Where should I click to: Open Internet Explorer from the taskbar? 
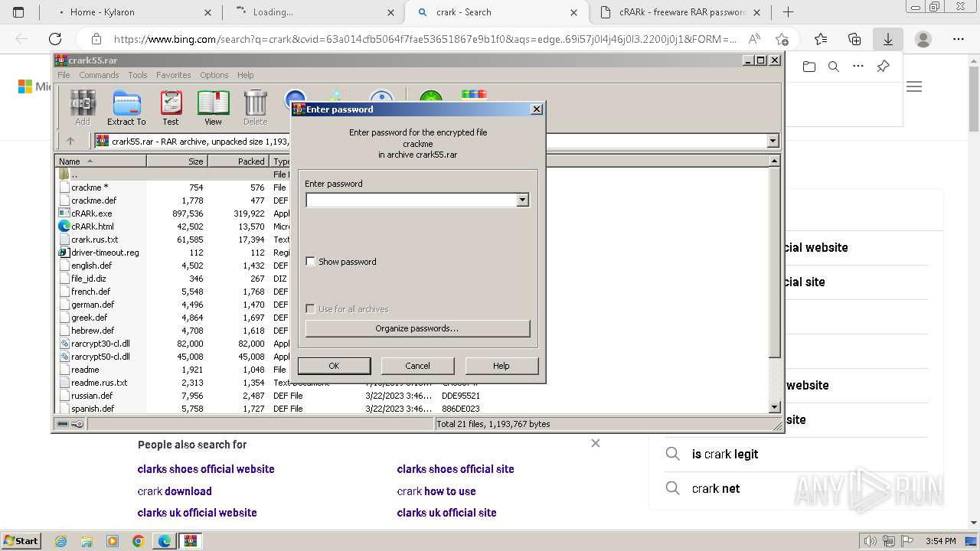click(x=61, y=541)
